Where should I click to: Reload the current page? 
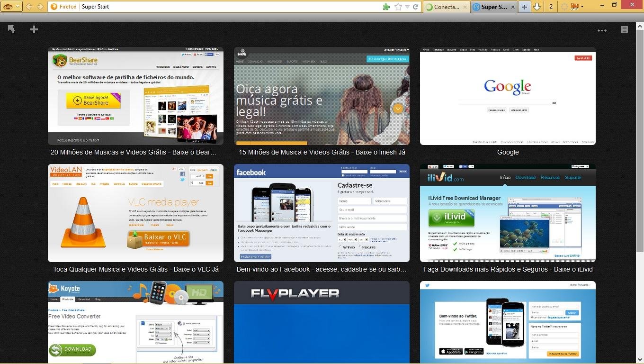click(416, 7)
